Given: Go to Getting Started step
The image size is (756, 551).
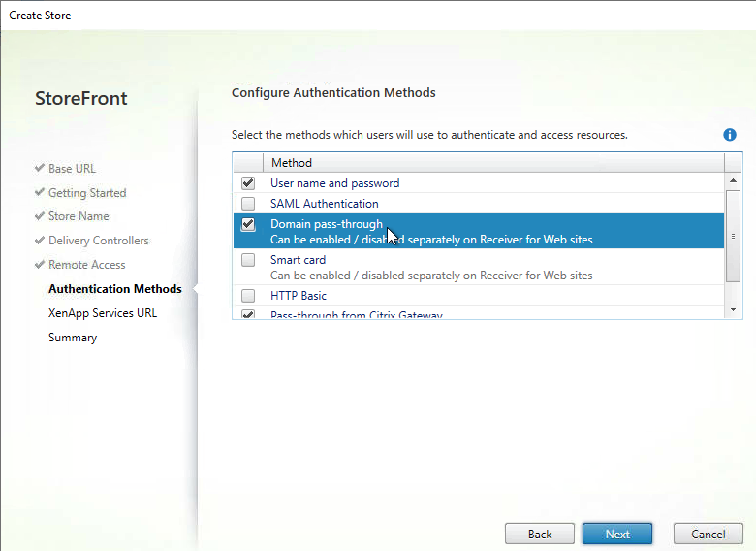Looking at the screenshot, I should [x=87, y=192].
